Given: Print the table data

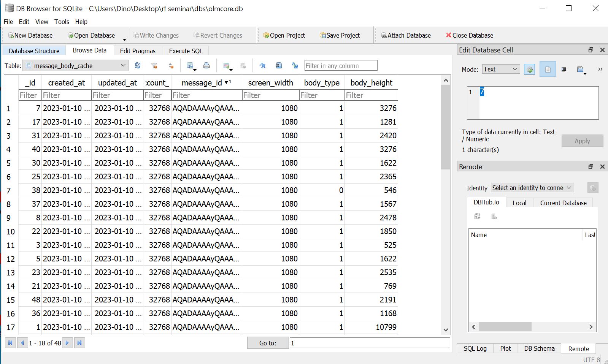Looking at the screenshot, I should pos(206,66).
